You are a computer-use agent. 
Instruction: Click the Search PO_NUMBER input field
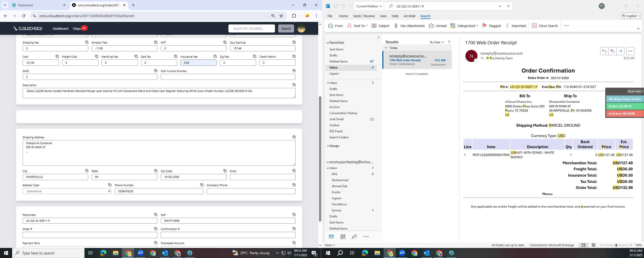(252, 28)
